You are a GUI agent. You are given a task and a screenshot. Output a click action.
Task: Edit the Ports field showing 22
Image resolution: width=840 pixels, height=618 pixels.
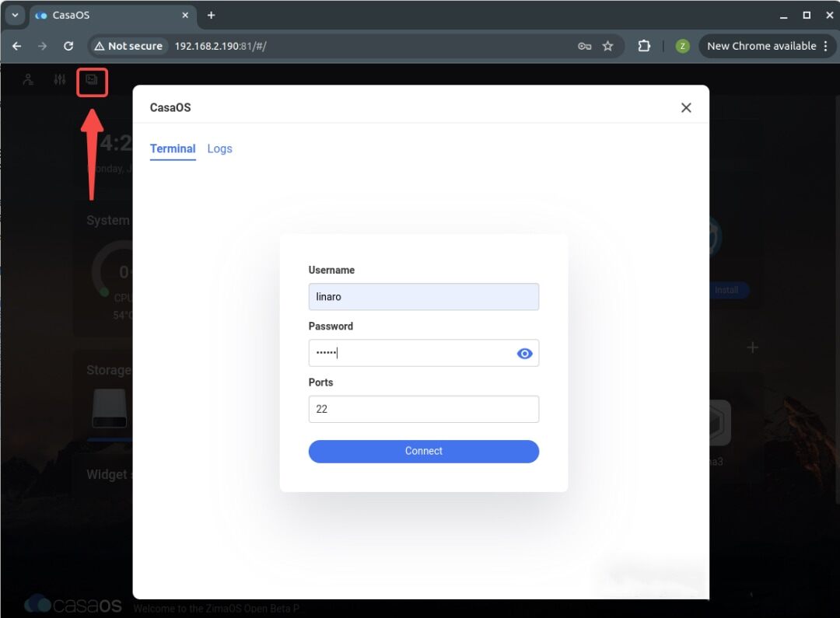[424, 409]
